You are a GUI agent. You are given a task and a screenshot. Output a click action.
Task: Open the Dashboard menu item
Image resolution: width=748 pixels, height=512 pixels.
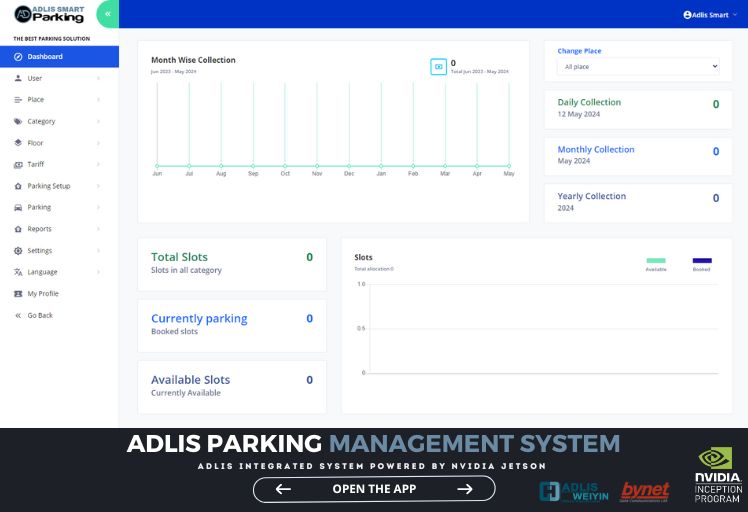click(x=45, y=57)
